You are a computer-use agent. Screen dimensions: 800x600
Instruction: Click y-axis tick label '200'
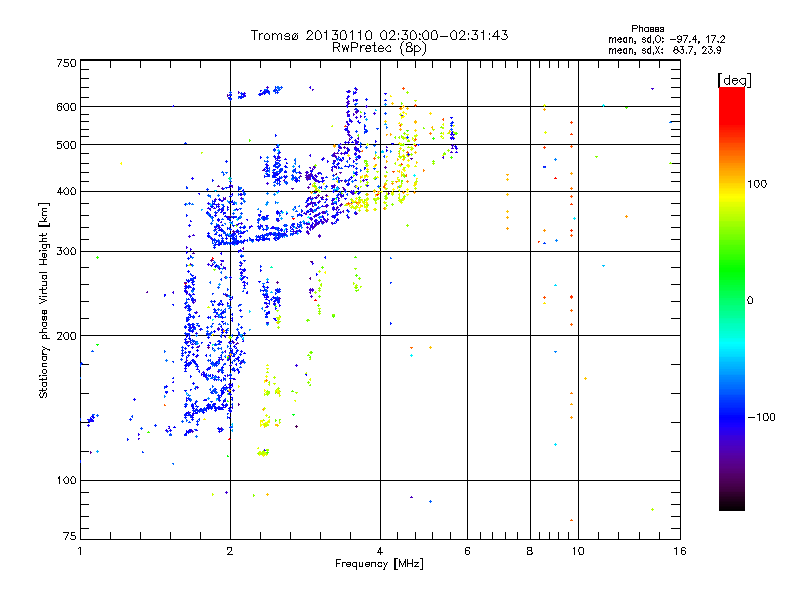point(67,336)
